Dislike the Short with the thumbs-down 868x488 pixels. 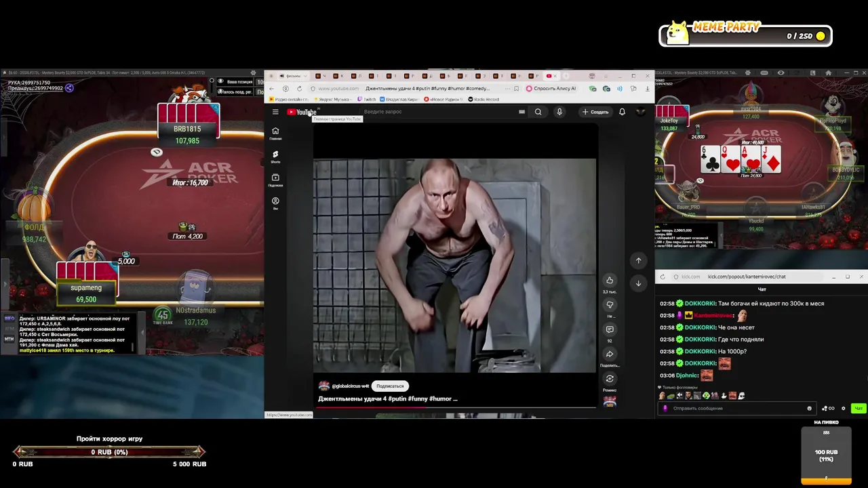pos(610,305)
